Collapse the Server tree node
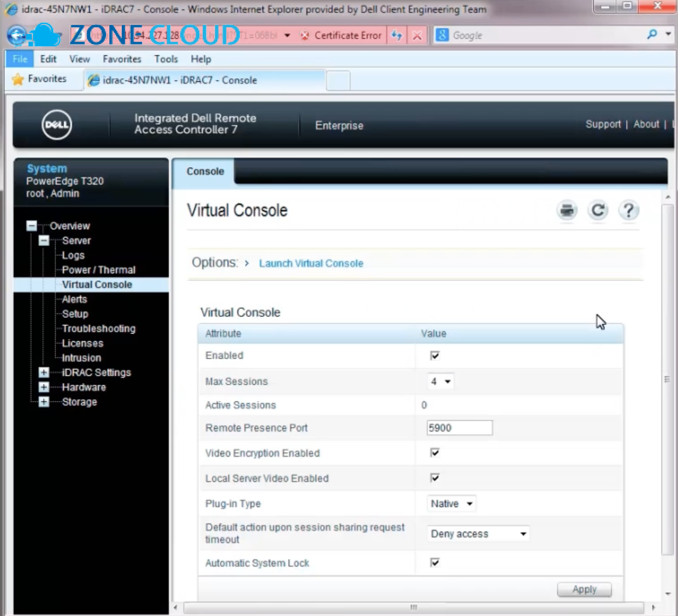Screen dimensions: 678x616 click(x=44, y=240)
